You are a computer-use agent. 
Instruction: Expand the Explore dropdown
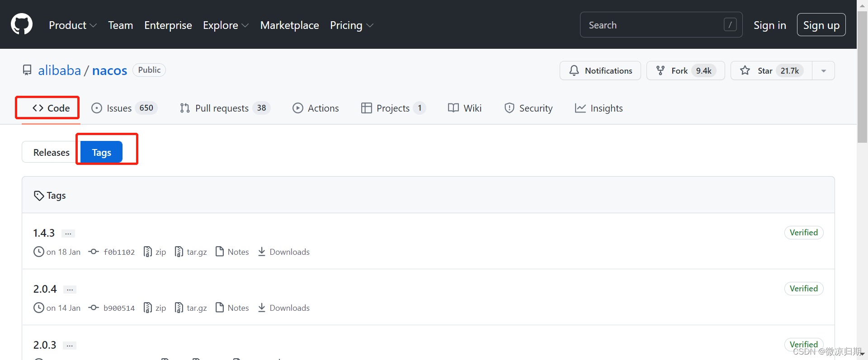226,25
